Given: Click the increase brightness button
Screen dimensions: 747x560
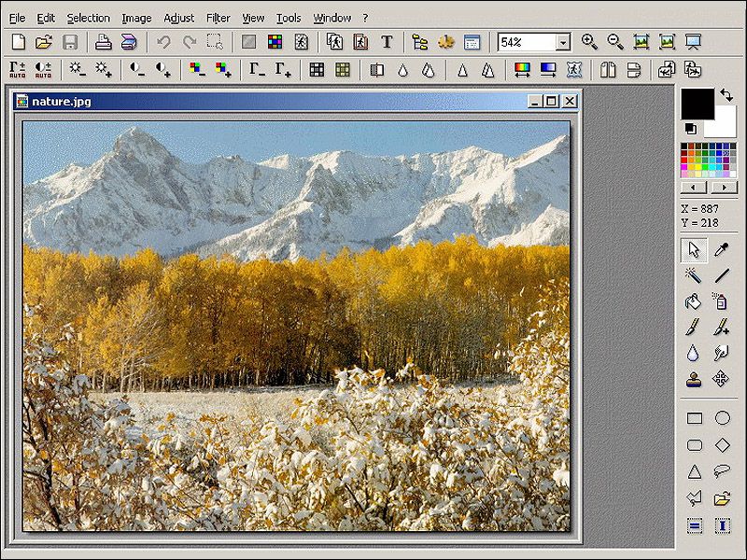Looking at the screenshot, I should point(103,69).
